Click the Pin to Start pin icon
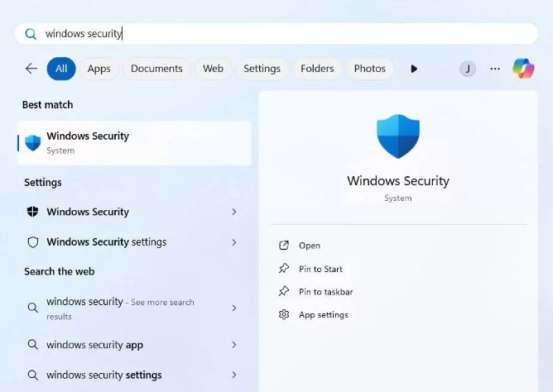 [284, 269]
